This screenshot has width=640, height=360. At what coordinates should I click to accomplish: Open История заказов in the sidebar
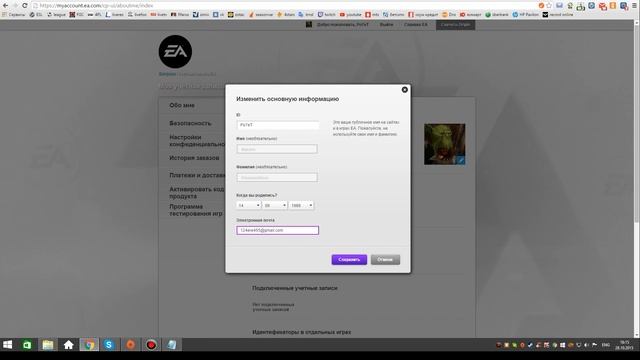(x=194, y=158)
